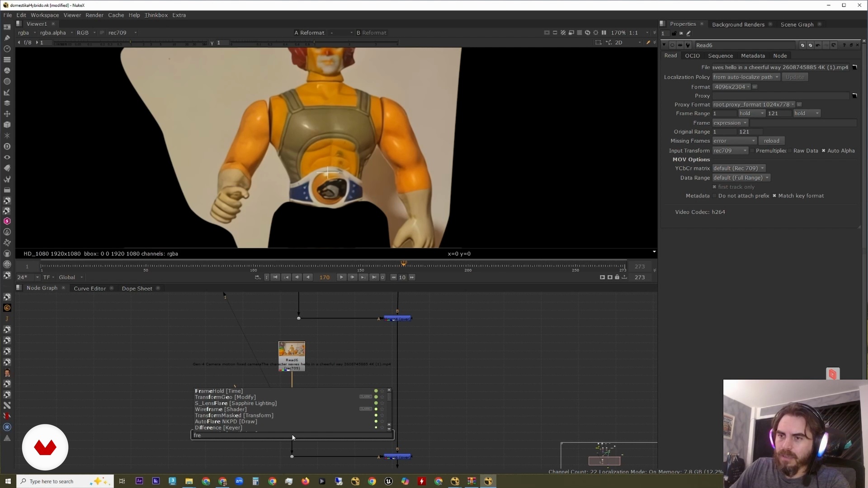Toggle the Match key format checkbox
The image size is (868, 488).
pos(774,196)
